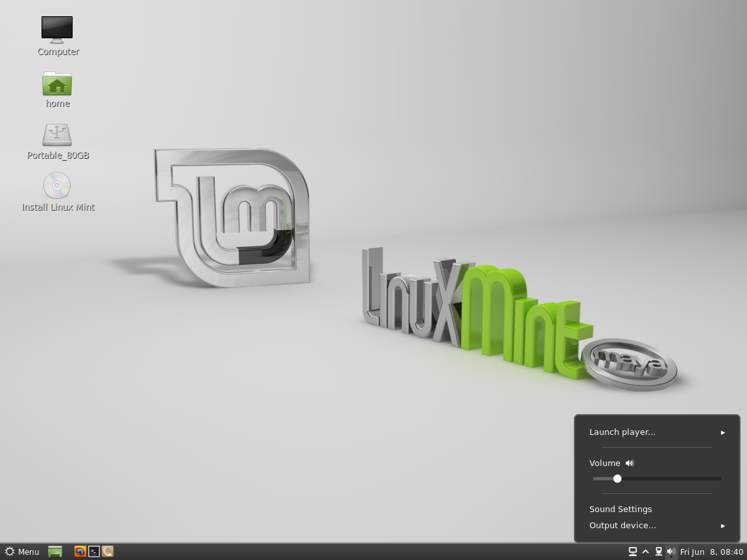747x560 pixels.
Task: Open the Cinnamon Menu button
Action: tap(22, 552)
